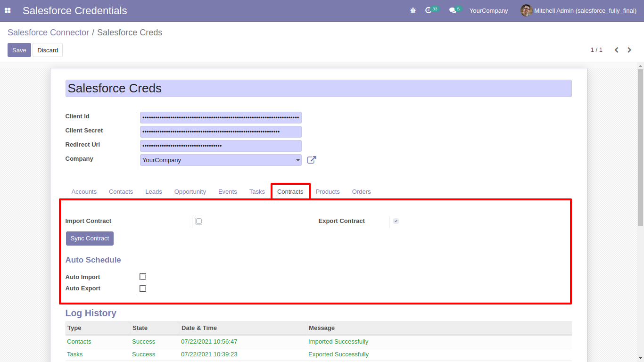
Task: Click the Save button
Action: pos(19,50)
